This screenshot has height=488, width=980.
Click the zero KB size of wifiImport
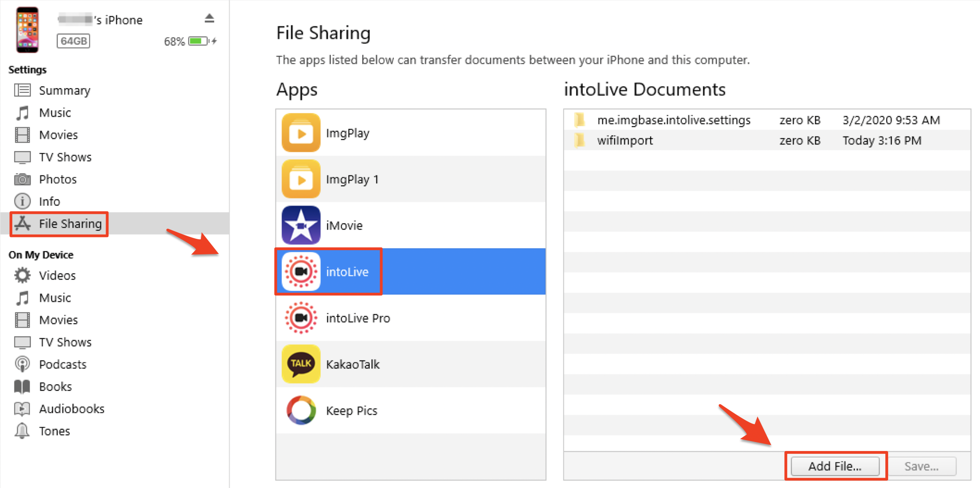coord(800,140)
